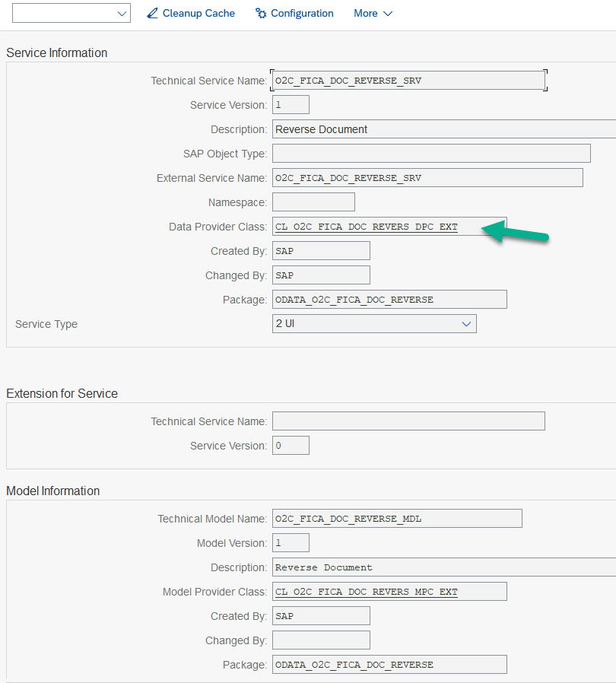
Task: Click the Service Information Created By field
Action: click(321, 251)
